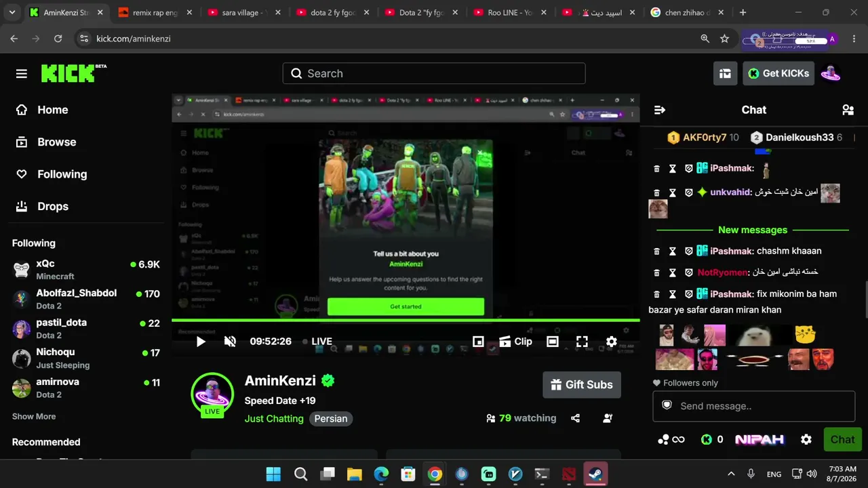Click the follow user icon next to share
This screenshot has width=868, height=488.
[x=608, y=418]
